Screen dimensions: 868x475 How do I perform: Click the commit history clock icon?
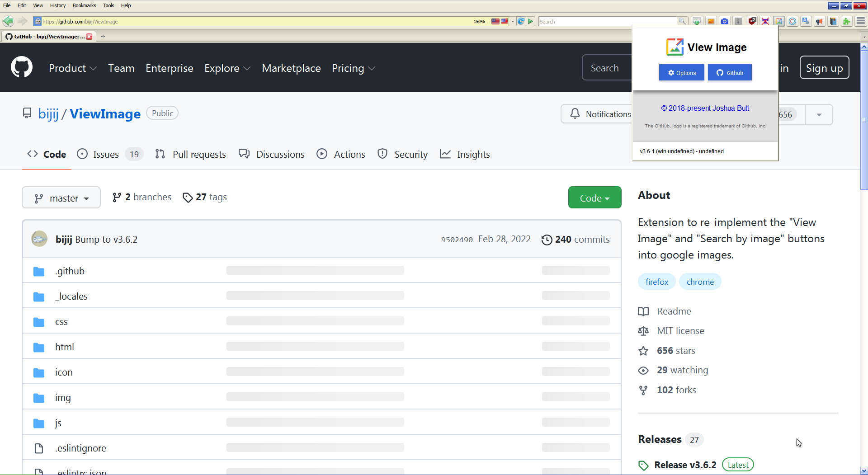(547, 240)
